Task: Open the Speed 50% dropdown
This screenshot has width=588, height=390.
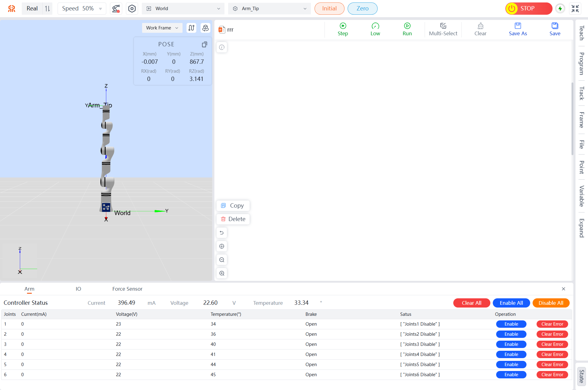Action: (x=82, y=9)
